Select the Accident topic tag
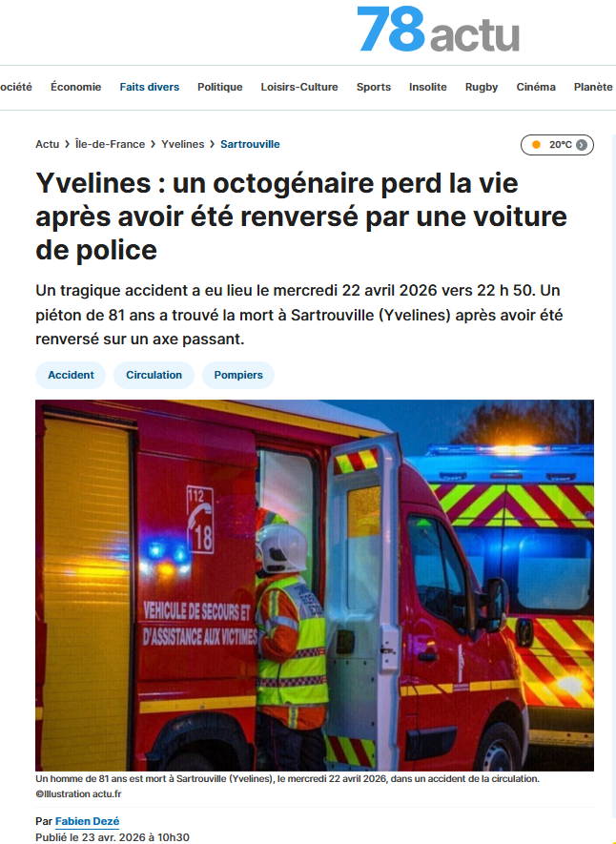Viewport: 616px width, 844px height. (x=71, y=375)
